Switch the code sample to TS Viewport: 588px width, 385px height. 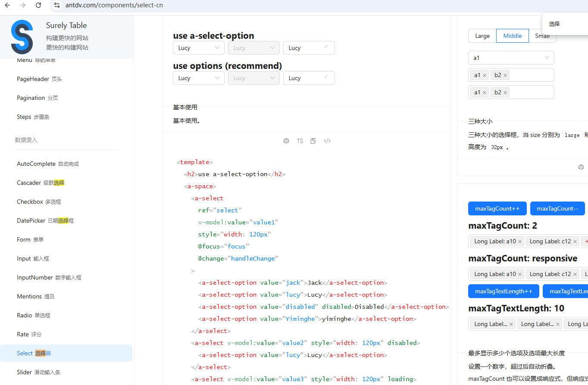point(300,141)
